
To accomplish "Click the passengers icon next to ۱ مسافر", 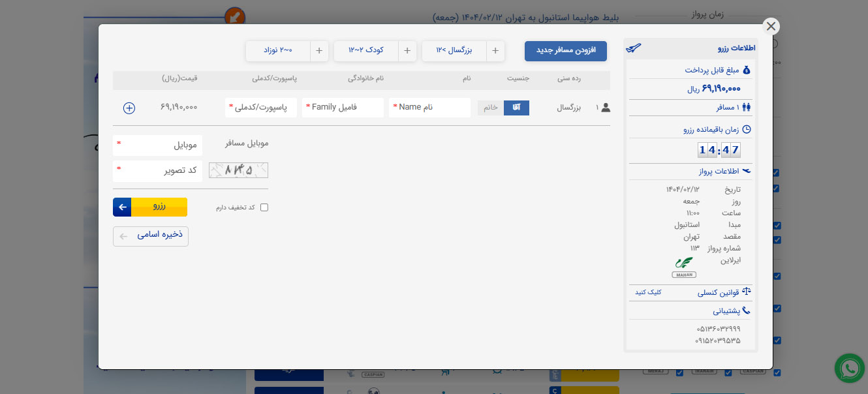I will tap(747, 108).
